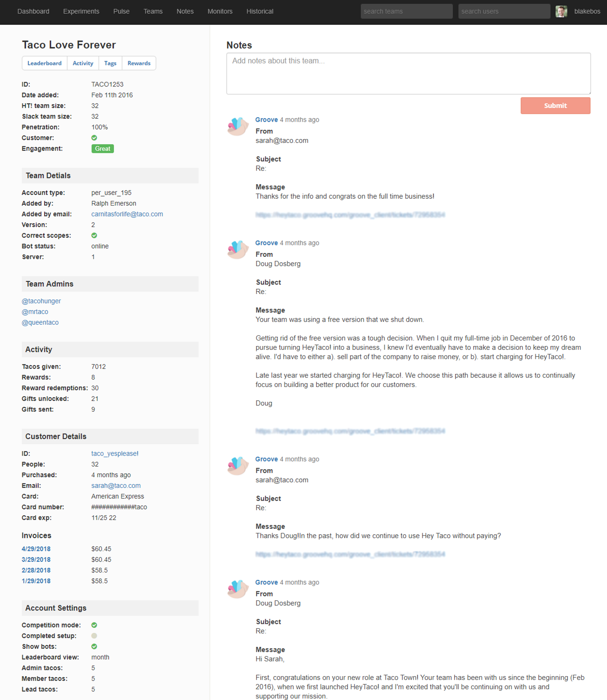Image resolution: width=607 pixels, height=700 pixels.
Task: Open the carnitasforlife@taco.com email link
Action: 127,214
